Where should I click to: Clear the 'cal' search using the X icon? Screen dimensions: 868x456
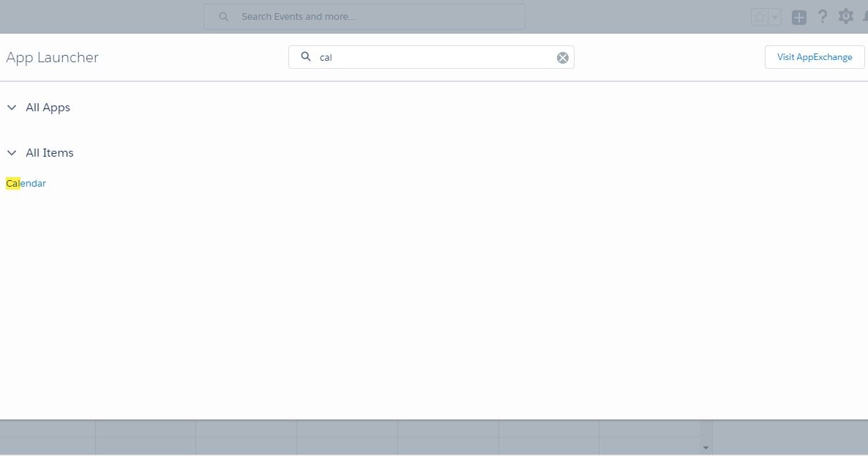click(562, 57)
